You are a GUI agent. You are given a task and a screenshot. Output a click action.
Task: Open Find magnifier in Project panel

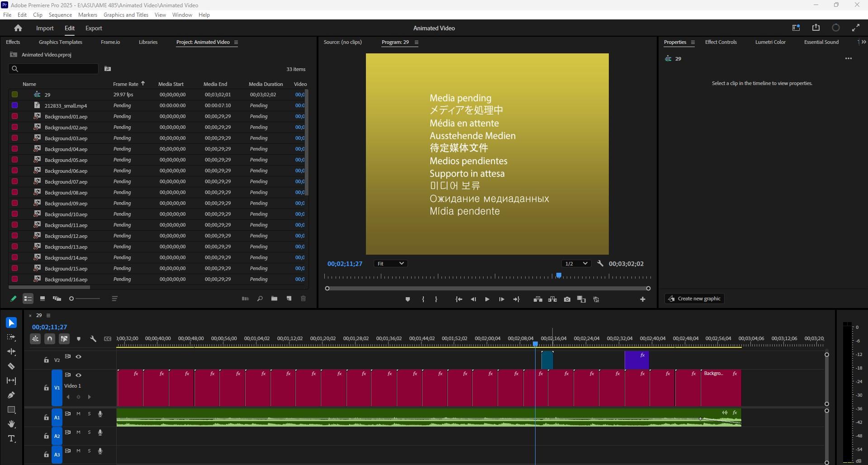coord(260,299)
